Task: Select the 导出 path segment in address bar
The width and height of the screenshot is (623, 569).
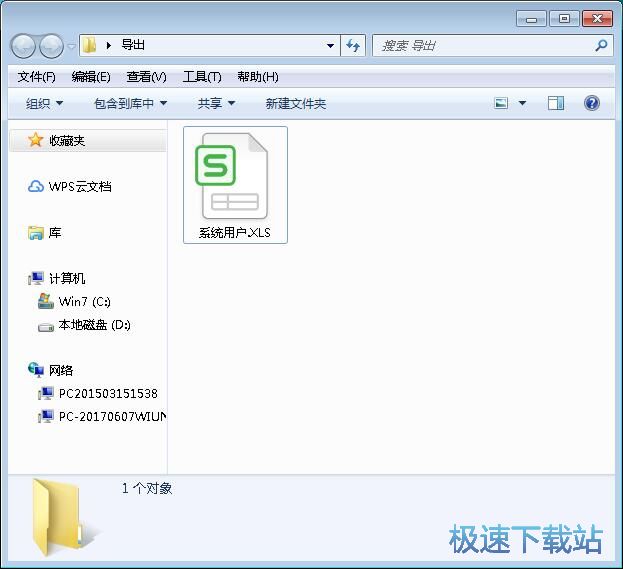Action: click(133, 45)
